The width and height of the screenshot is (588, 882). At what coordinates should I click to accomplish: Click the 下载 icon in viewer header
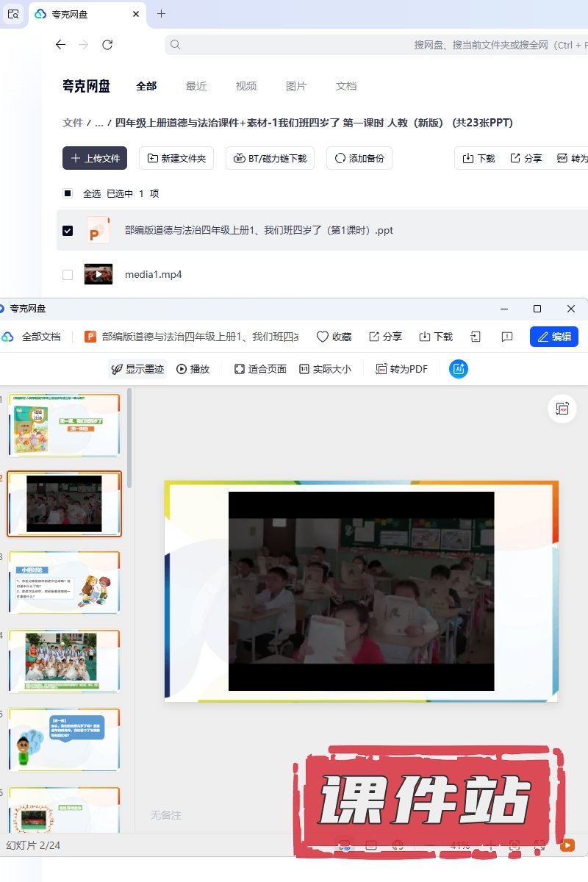coord(436,337)
